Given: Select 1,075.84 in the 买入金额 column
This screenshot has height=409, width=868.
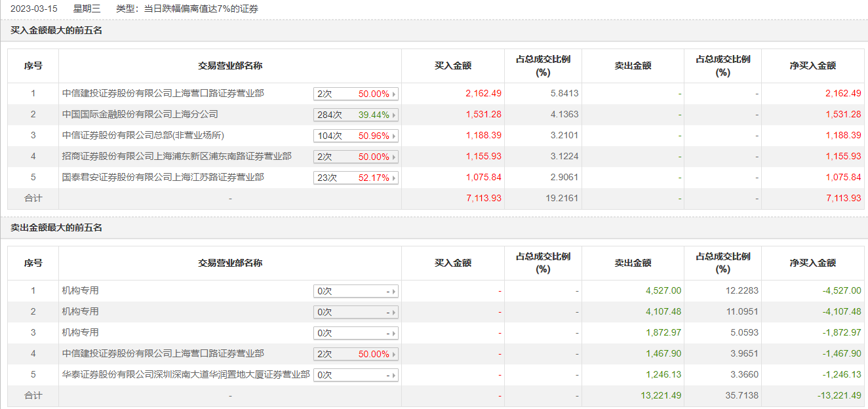Looking at the screenshot, I should point(483,178).
